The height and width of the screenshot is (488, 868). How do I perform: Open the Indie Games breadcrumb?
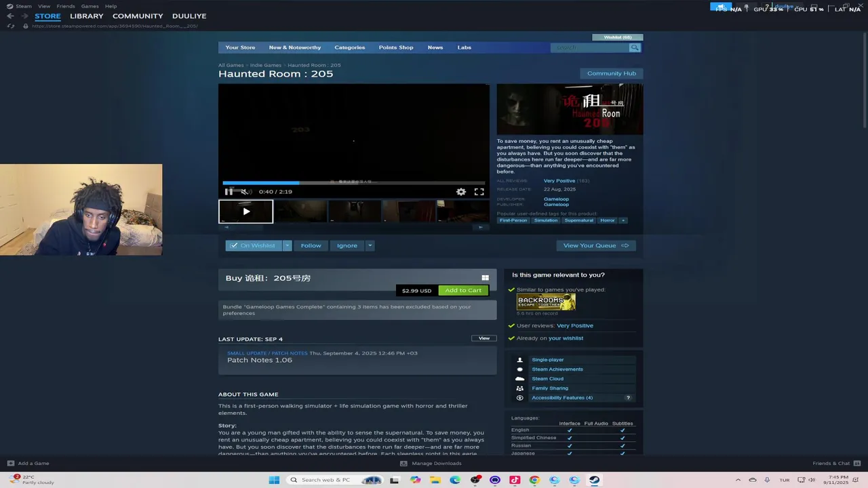point(266,65)
